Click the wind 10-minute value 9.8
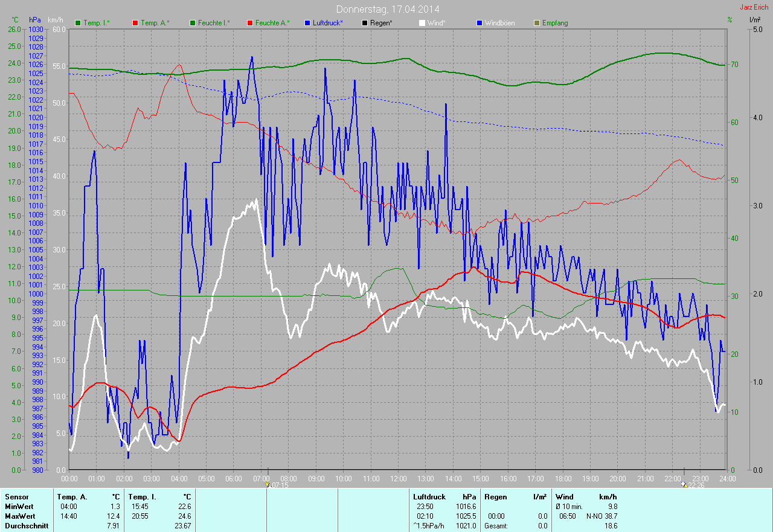 click(612, 506)
